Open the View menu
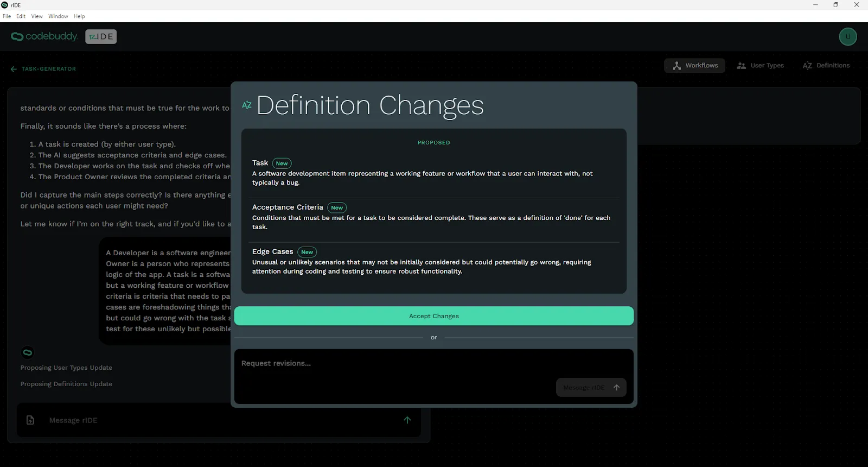This screenshot has height=467, width=868. pyautogui.click(x=37, y=16)
